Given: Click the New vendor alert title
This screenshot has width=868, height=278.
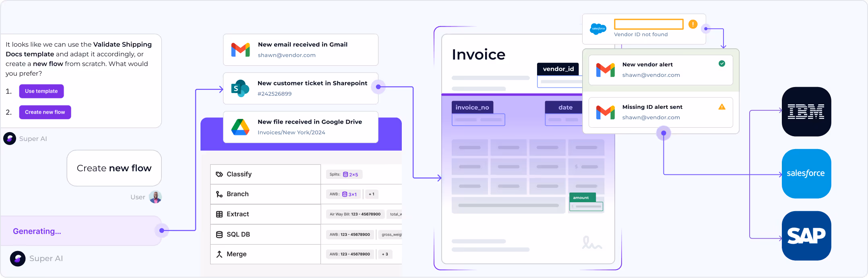Looking at the screenshot, I should pos(647,64).
